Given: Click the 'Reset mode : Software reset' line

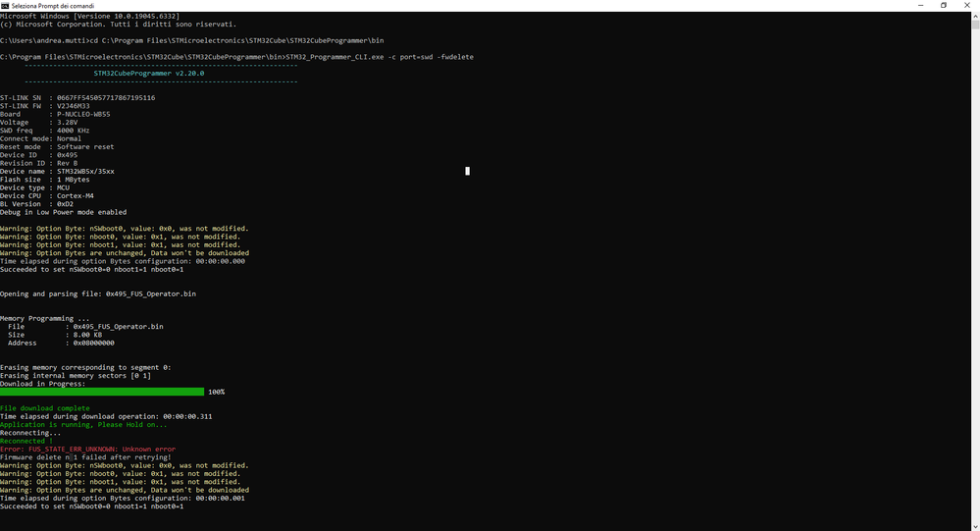Looking at the screenshot, I should click(57, 146).
